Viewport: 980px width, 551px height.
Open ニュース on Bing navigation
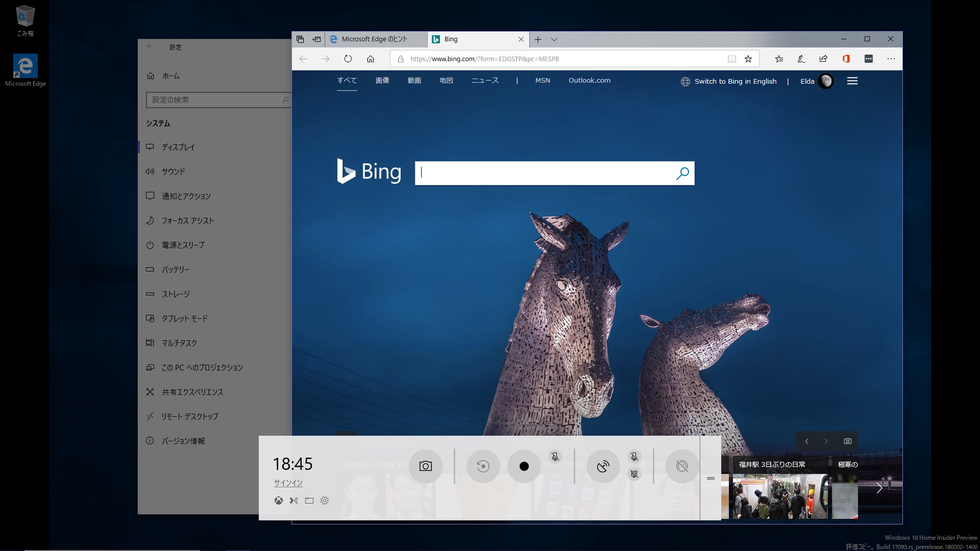[485, 81]
